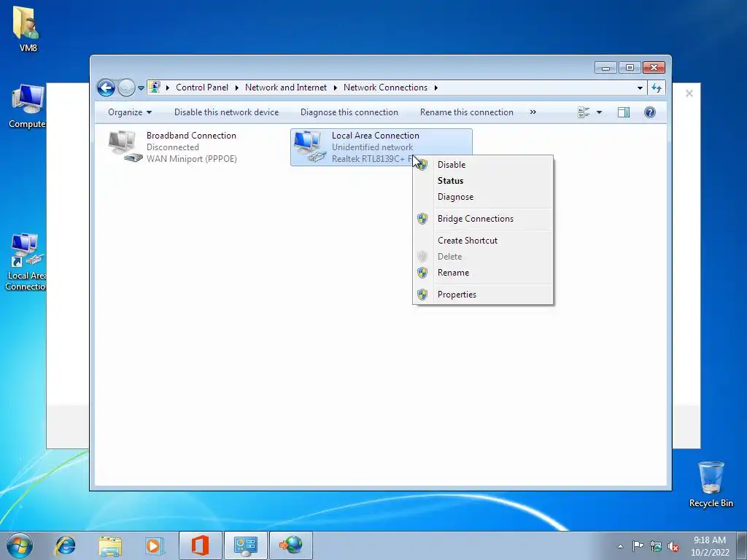This screenshot has height=560, width=747.
Task: Click the Network Connections address bar icon
Action: [x=155, y=87]
